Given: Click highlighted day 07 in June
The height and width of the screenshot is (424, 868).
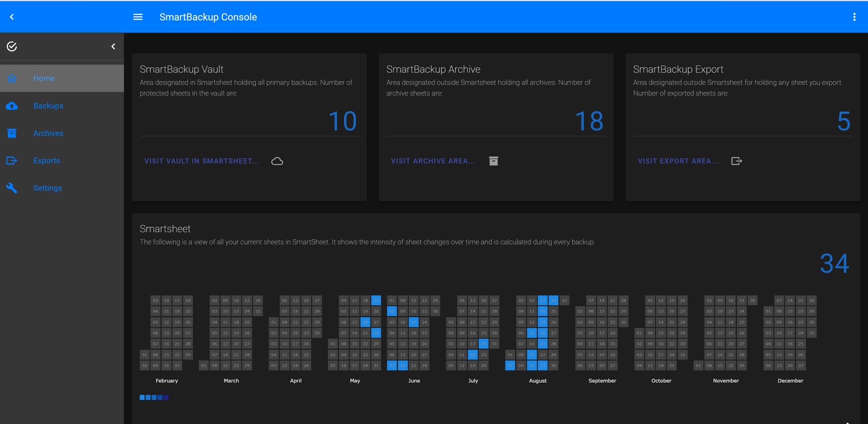Looking at the screenshot, I should (392, 365).
